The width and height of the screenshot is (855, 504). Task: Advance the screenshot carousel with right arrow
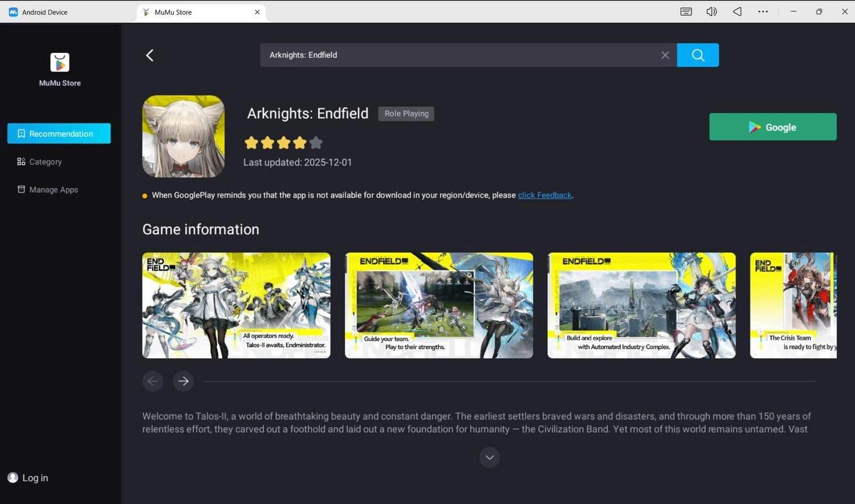tap(183, 381)
